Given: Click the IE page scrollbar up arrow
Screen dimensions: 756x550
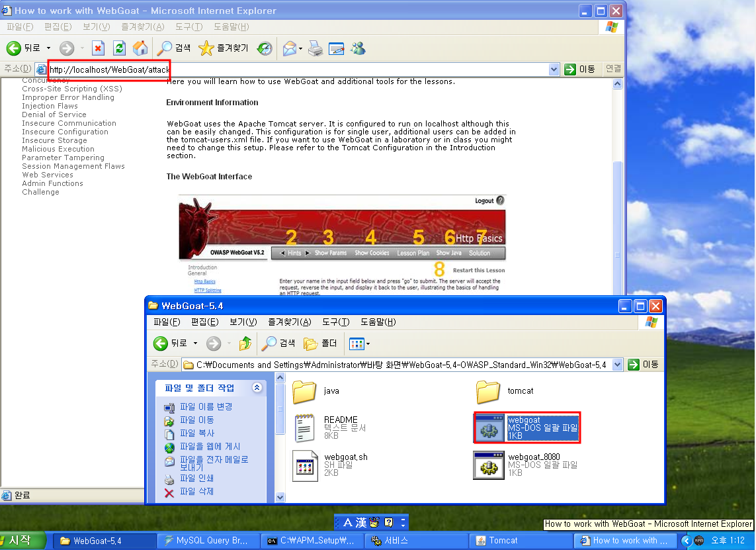Looking at the screenshot, I should click(617, 84).
